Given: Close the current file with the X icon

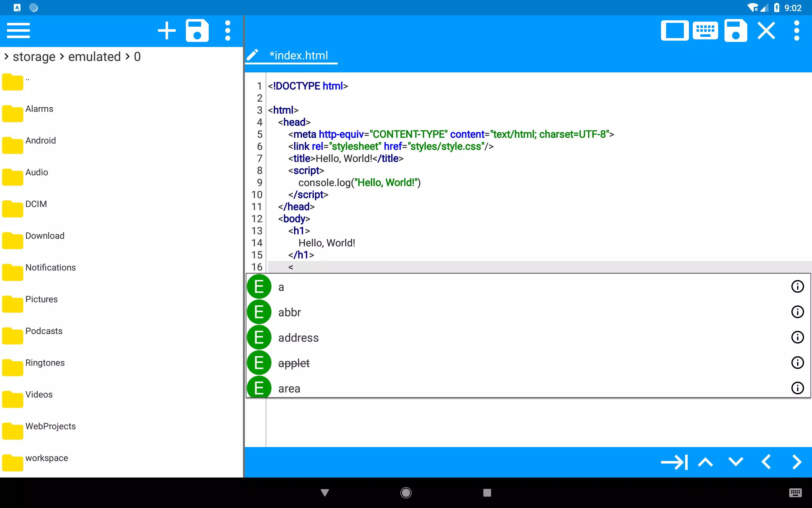Looking at the screenshot, I should (766, 30).
